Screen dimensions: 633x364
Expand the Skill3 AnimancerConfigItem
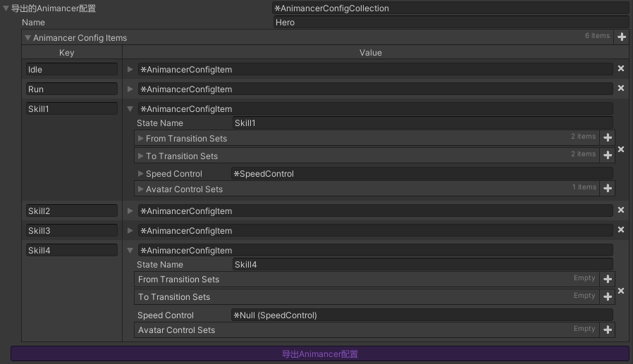click(130, 230)
